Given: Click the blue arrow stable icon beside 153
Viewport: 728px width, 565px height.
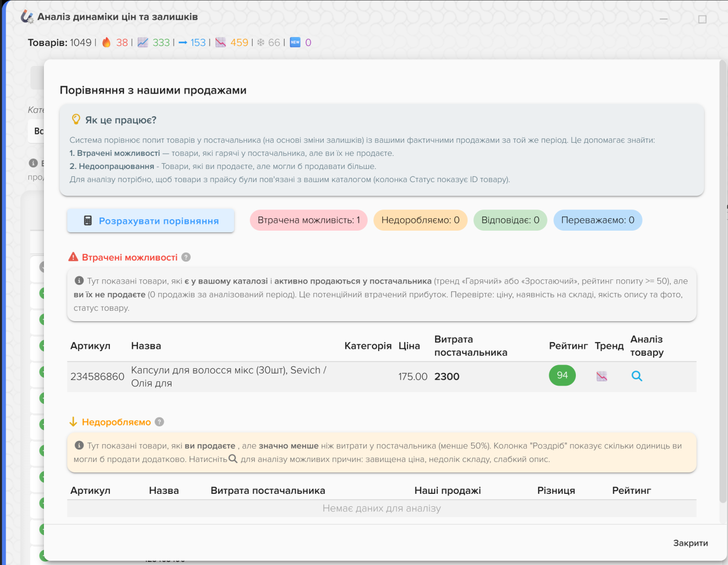Looking at the screenshot, I should [183, 42].
